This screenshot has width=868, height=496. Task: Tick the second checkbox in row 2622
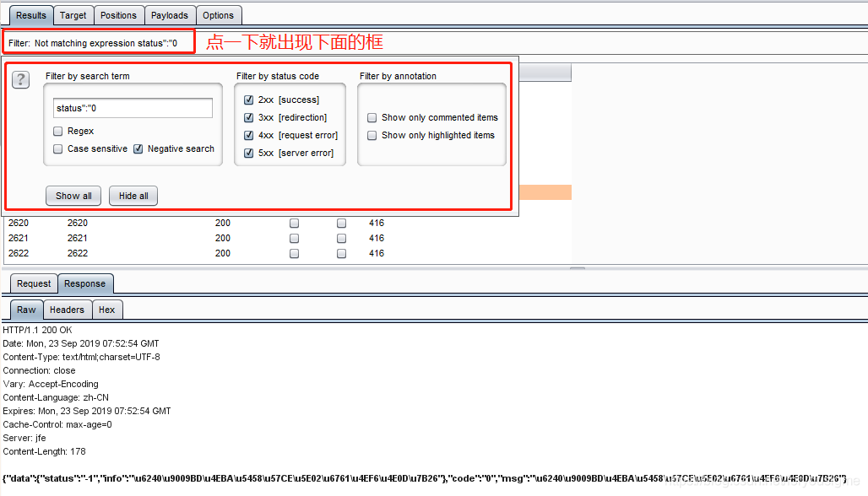pyautogui.click(x=342, y=253)
